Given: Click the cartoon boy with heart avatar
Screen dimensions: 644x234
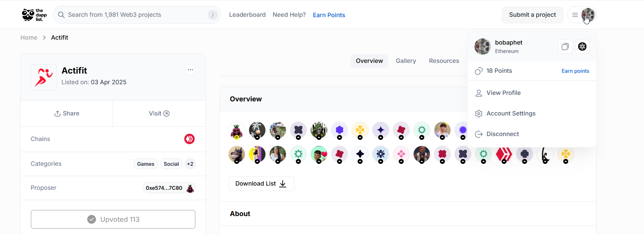Looking at the screenshot, I should (x=319, y=154).
